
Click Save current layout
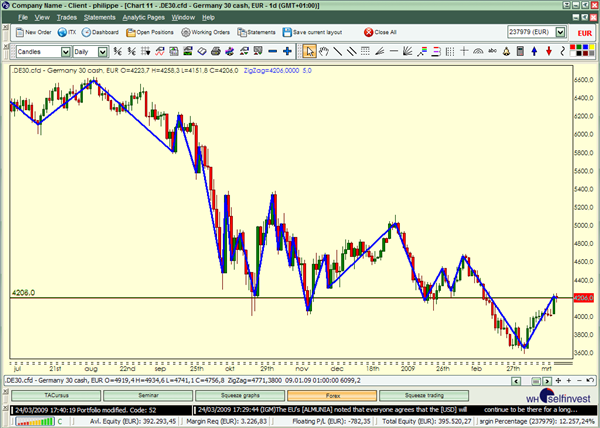coord(312,32)
